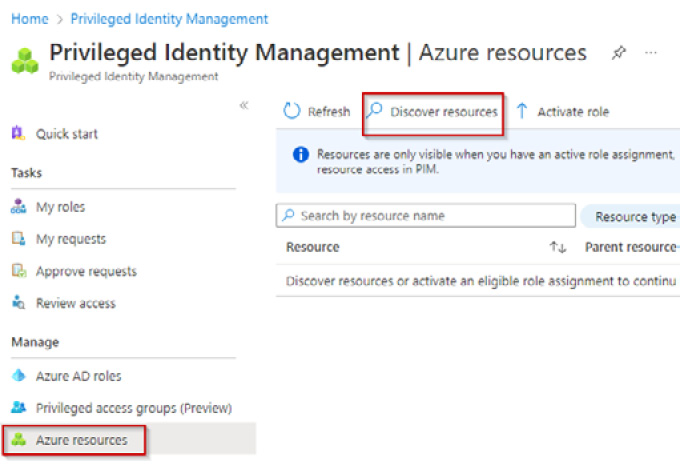Click the My requests document icon
This screenshot has height=469, width=680.
pyautogui.click(x=18, y=239)
